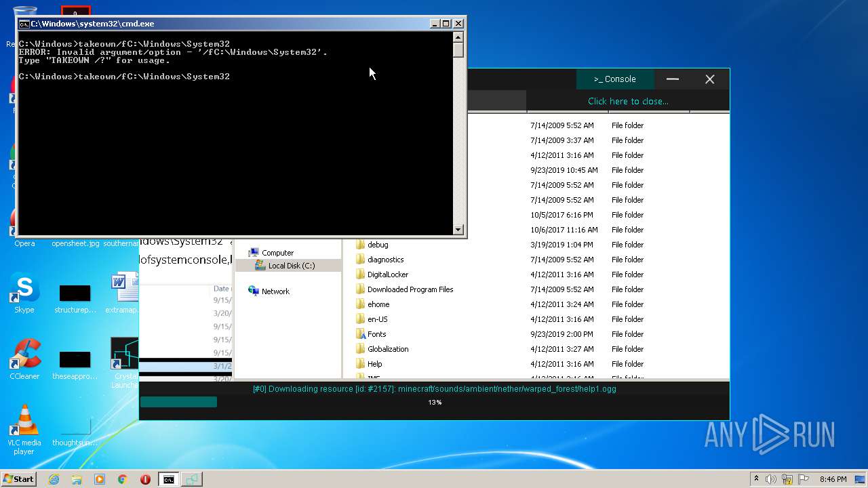
Task: Click the 3/19/2019 1:04 PM date cell
Action: 561,245
